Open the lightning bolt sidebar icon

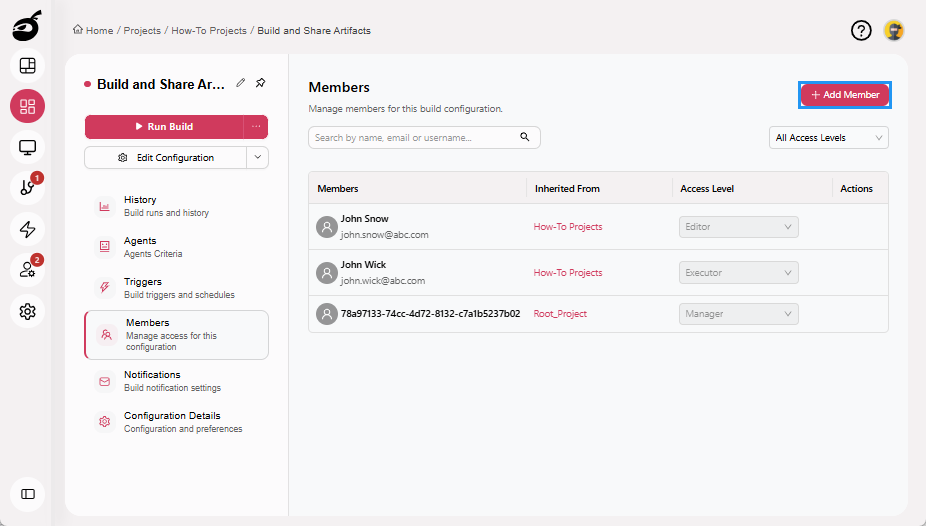27,229
